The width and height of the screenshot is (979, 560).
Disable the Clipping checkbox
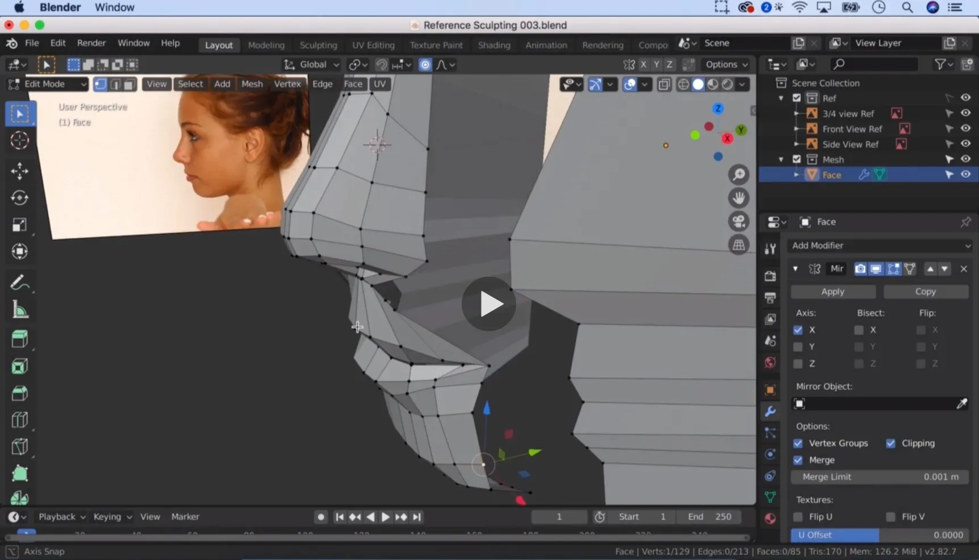[x=890, y=443]
